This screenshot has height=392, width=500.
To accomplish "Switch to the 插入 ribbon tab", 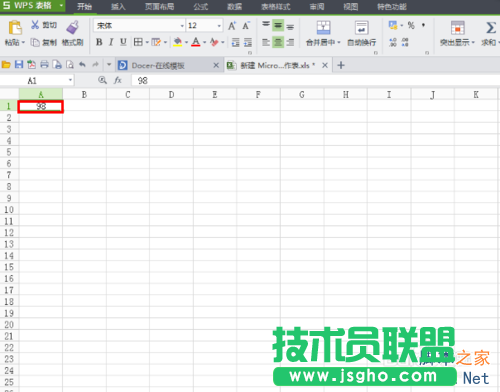I will pyautogui.click(x=118, y=7).
